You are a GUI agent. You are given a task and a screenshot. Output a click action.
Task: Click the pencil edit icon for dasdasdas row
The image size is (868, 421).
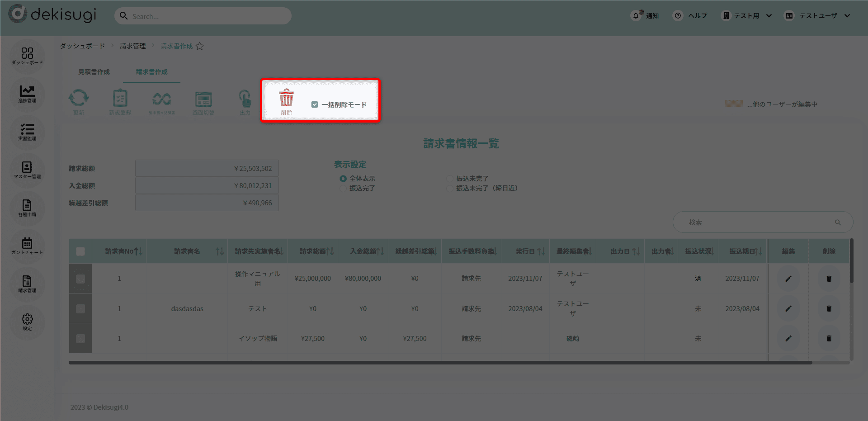point(788,308)
